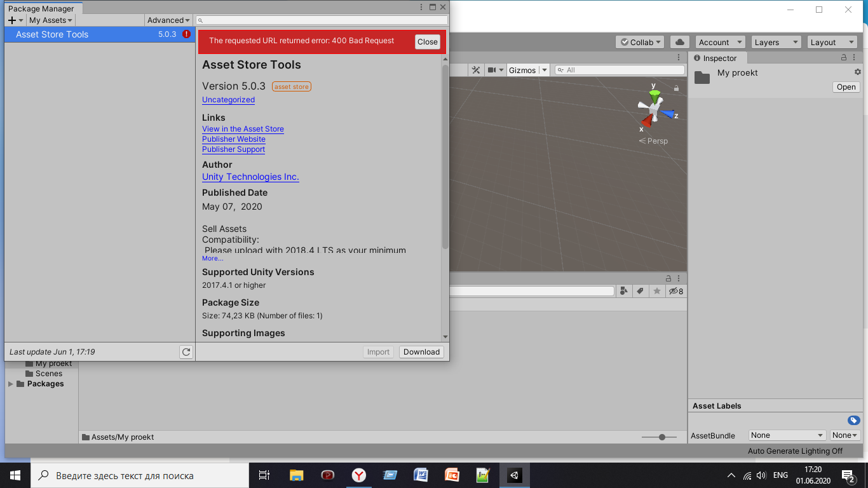Screen dimensions: 868x488
Task: Click the Package Manager search field
Action: point(322,20)
